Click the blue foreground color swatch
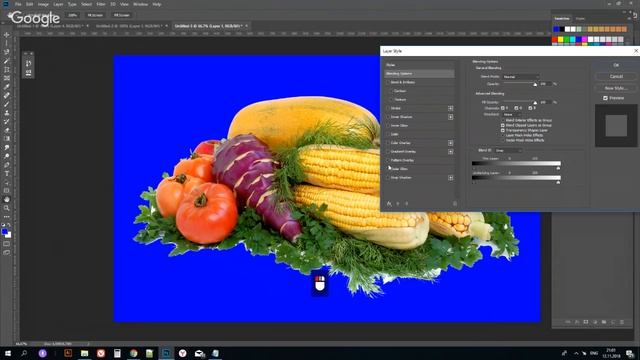The width and height of the screenshot is (640, 360). (x=4, y=232)
